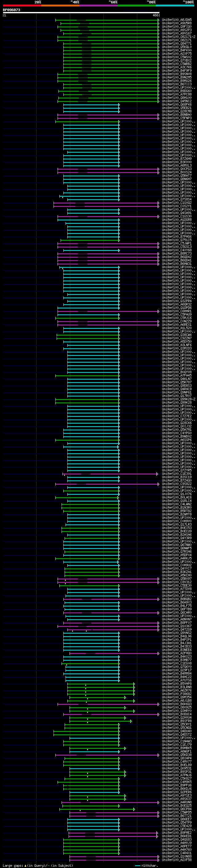The image size is (197, 868).
Task: Select hit label UniRef100_Q9VNS2
Action: (177, 633)
